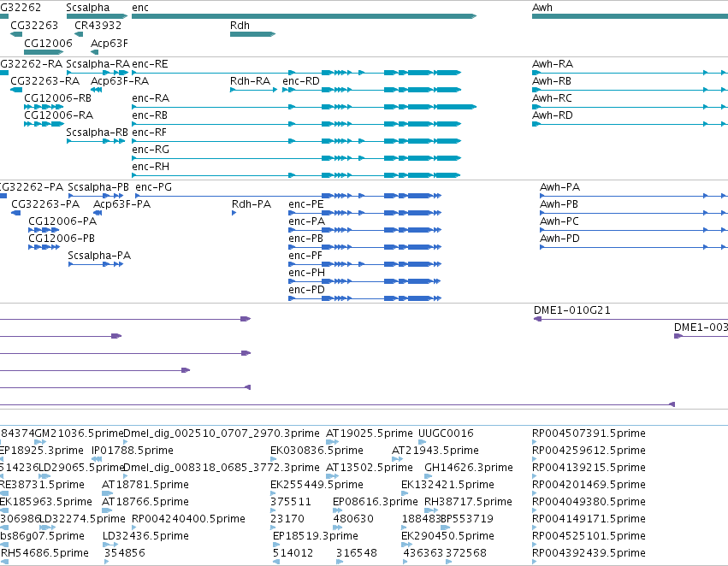Click the enc-RD transcript label
Image resolution: width=728 pixels, height=566 pixels.
(301, 80)
